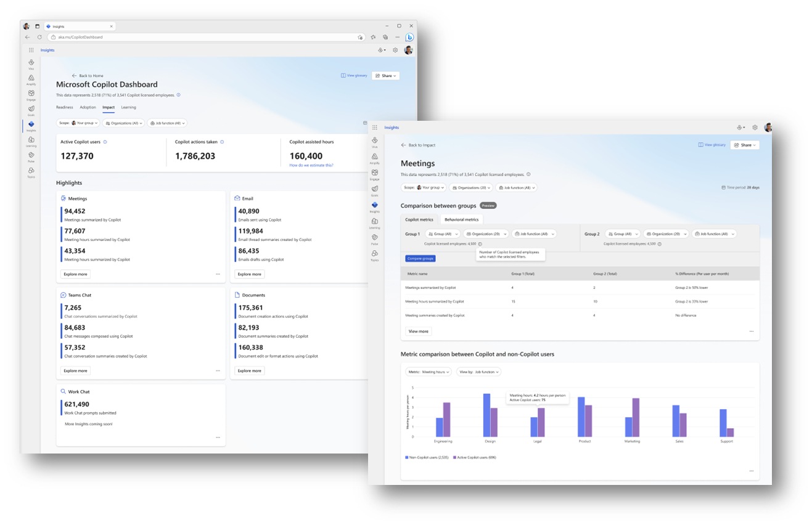Show info for Active Copilot users
Screen dimensions: 812x525
[x=105, y=142]
